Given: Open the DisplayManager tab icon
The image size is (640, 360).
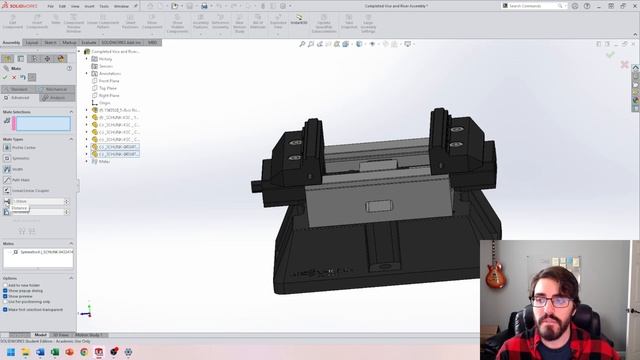Looking at the screenshot, I should 61,59.
